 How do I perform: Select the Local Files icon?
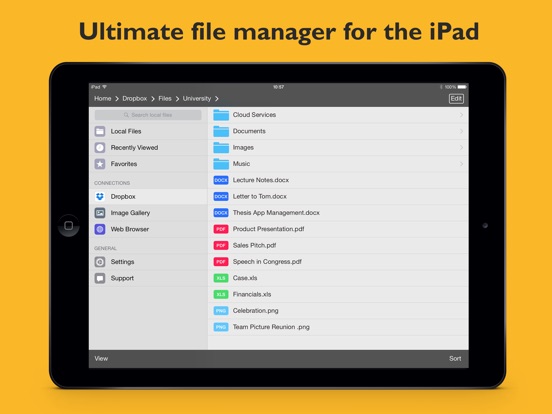[100, 131]
